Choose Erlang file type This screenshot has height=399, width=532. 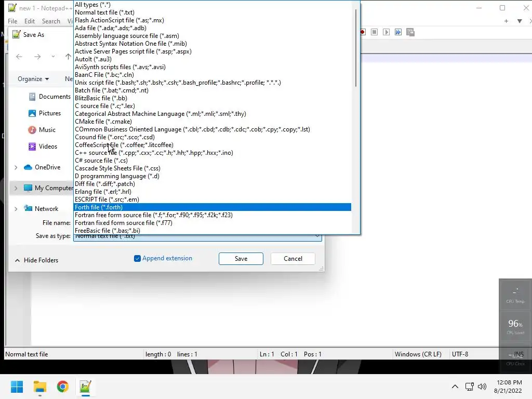tap(212, 192)
